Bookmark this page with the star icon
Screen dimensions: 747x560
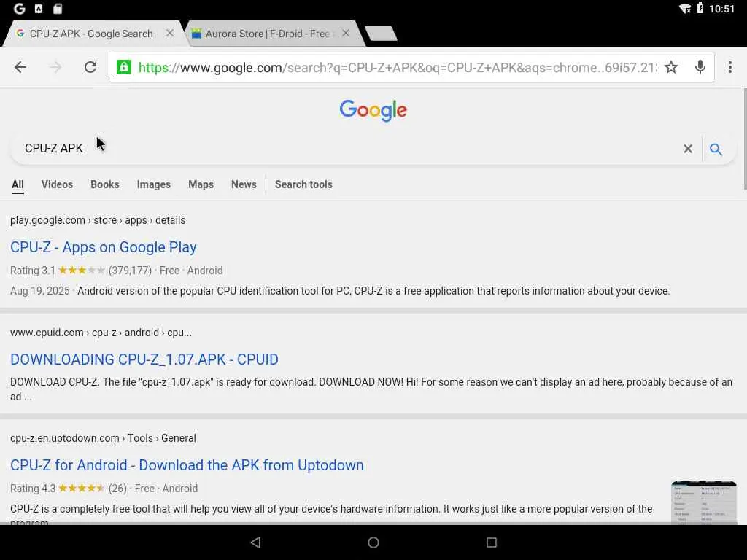click(671, 67)
